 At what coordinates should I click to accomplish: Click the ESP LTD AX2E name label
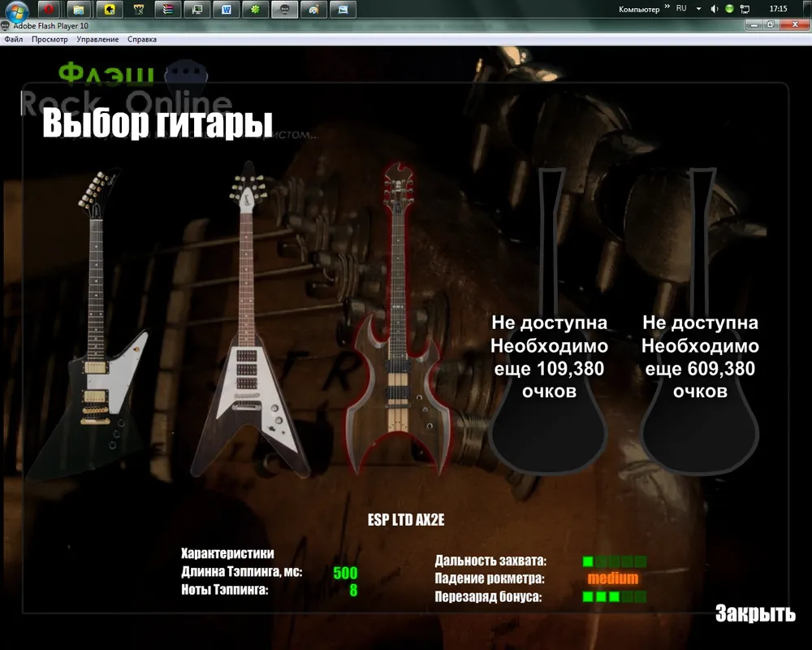406,520
